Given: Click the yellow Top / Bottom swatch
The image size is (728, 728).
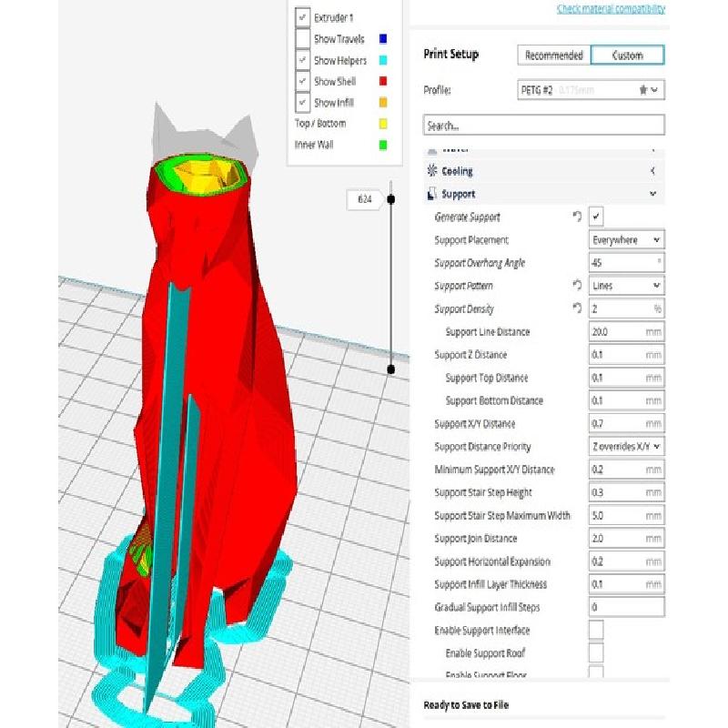Looking at the screenshot, I should coord(383,124).
